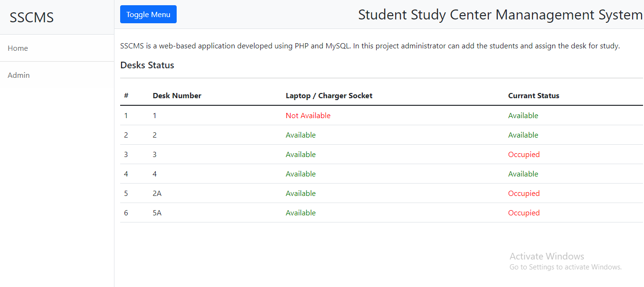
Task: Click the socket Available cell for desk 3
Action: pos(301,155)
